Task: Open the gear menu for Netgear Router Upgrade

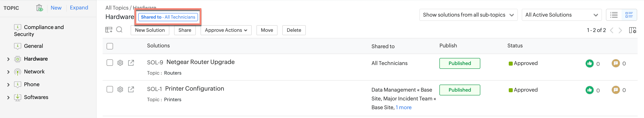Action: click(x=120, y=63)
